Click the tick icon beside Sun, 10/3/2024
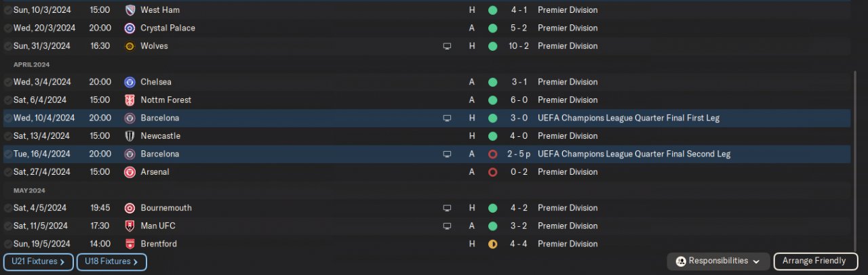Image resolution: width=868 pixels, height=275 pixels. coord(7,11)
